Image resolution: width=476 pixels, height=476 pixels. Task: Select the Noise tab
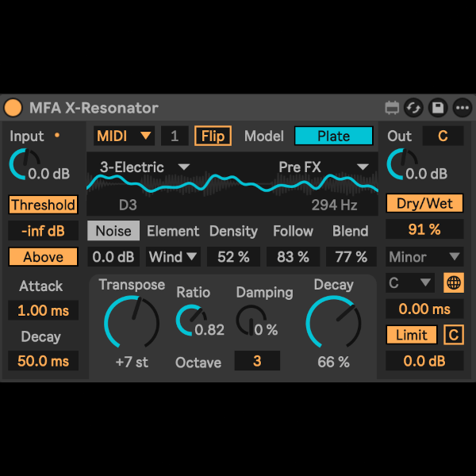click(113, 231)
